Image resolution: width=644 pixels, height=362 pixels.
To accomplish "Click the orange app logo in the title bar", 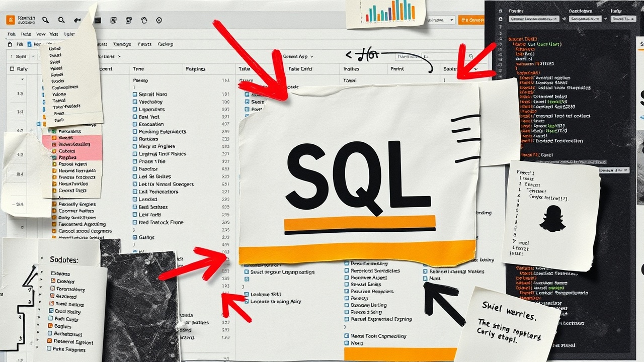I will tap(11, 20).
